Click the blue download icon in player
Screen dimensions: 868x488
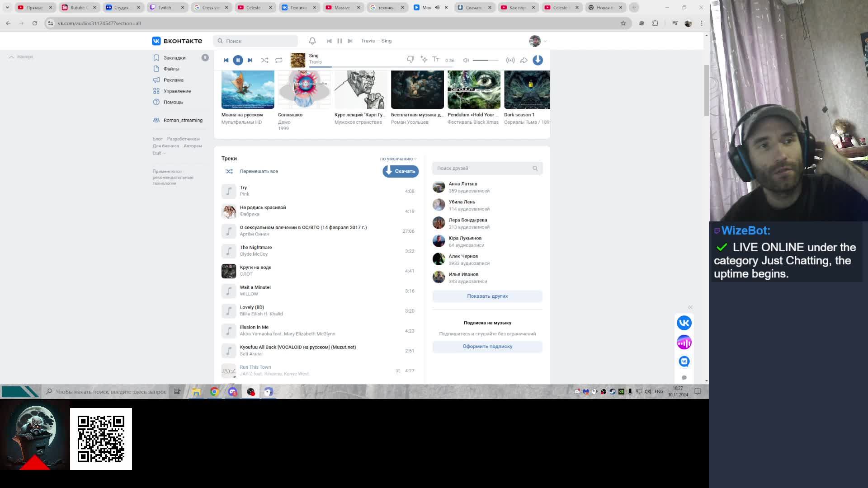click(x=538, y=60)
